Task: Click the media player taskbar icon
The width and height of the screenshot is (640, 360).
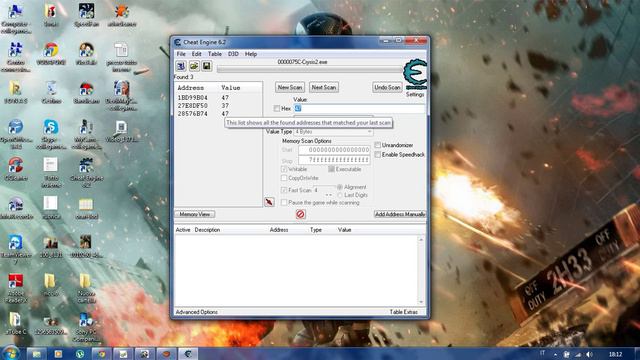Action: [x=58, y=354]
